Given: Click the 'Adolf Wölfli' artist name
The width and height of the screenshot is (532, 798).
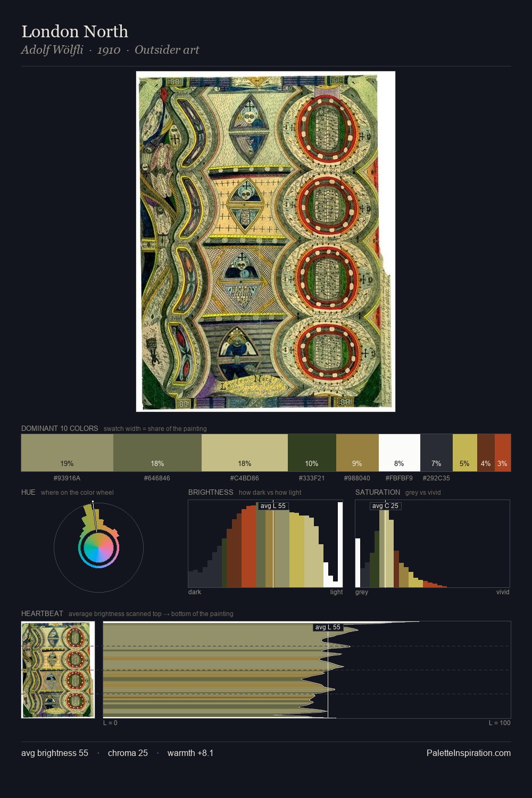Looking at the screenshot, I should tap(52, 49).
